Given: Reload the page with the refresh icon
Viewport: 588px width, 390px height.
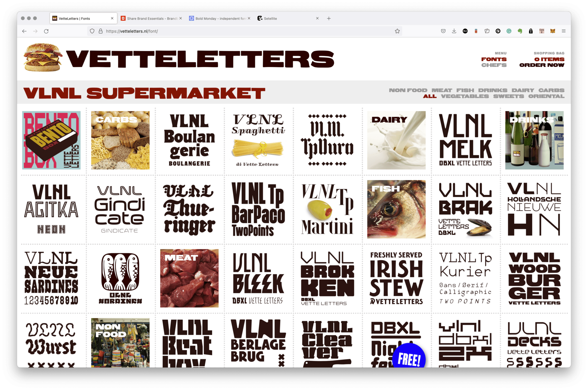Looking at the screenshot, I should (x=46, y=31).
